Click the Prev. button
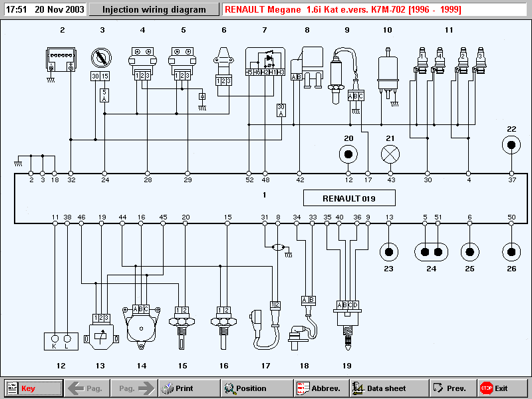 point(453,388)
